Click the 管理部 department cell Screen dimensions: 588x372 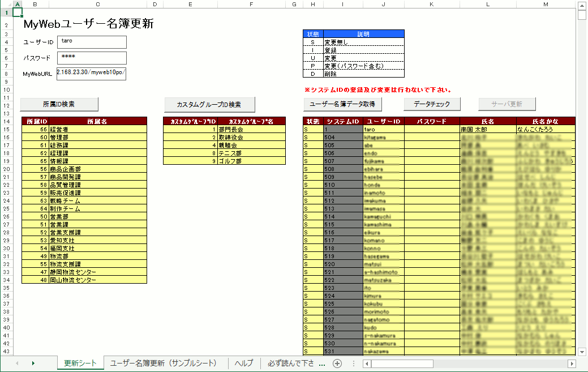coord(98,137)
